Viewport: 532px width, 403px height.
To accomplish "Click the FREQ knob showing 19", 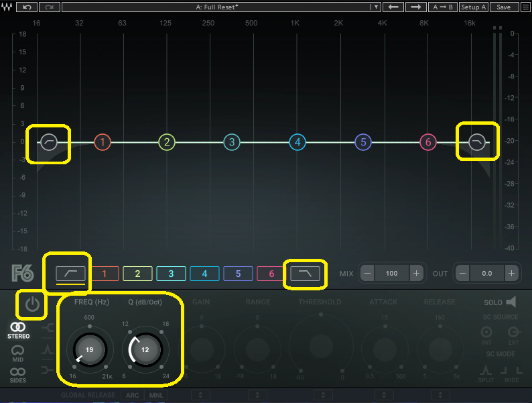I will pos(89,349).
